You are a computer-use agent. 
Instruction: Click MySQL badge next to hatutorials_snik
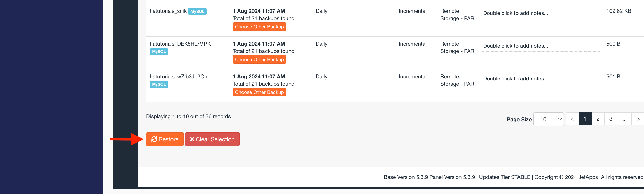pos(198,12)
